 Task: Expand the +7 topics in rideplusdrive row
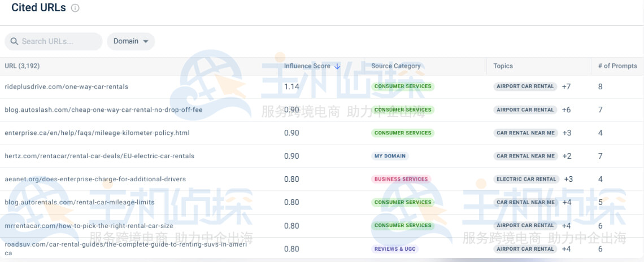pos(566,86)
